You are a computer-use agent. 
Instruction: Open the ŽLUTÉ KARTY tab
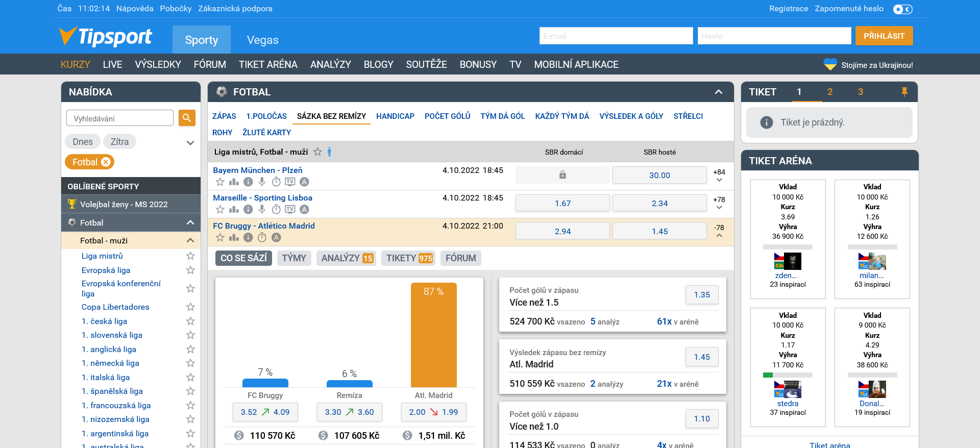point(266,133)
